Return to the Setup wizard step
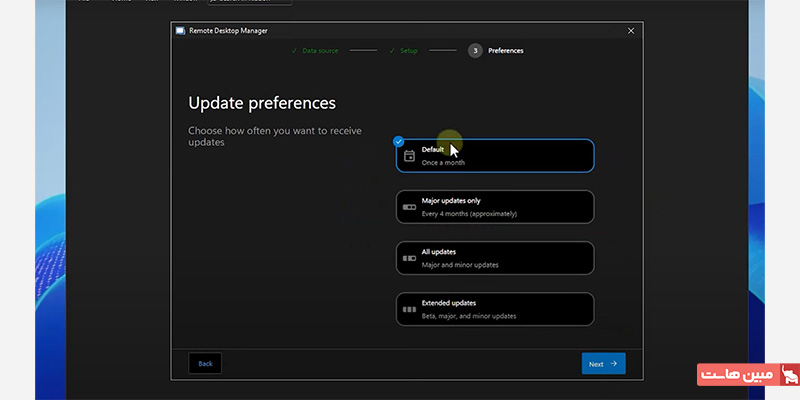Image resolution: width=800 pixels, height=400 pixels. click(x=408, y=50)
